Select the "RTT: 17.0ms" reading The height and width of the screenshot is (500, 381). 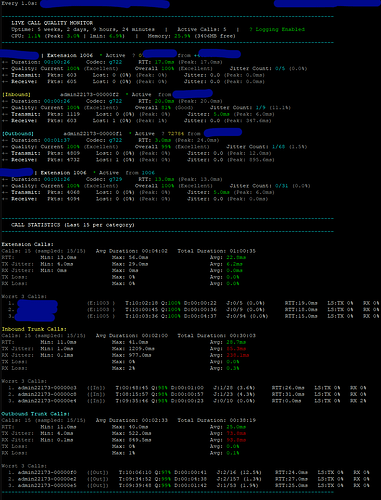[x=156, y=62]
